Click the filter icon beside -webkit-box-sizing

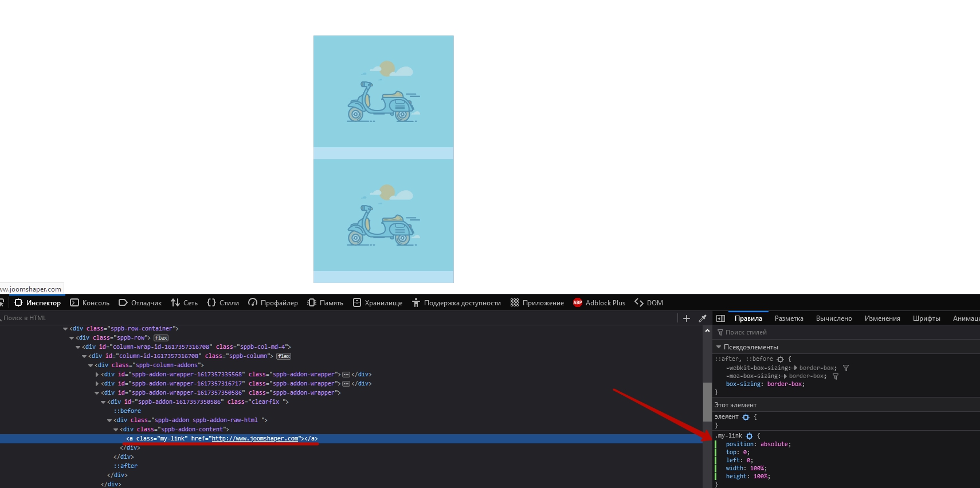pos(846,368)
